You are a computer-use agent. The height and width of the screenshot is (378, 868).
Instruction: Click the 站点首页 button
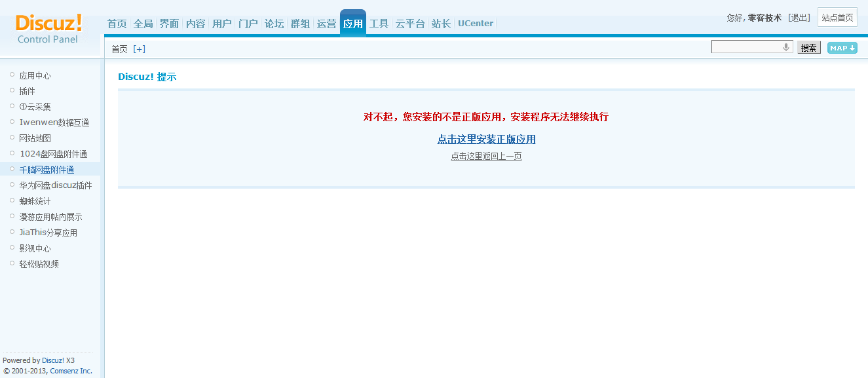tap(837, 18)
